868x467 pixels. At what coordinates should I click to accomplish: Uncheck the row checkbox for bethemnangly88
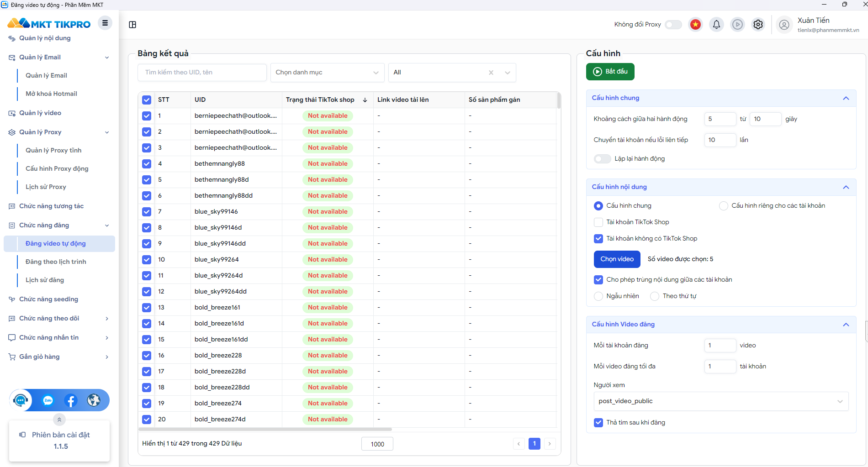[x=147, y=164]
